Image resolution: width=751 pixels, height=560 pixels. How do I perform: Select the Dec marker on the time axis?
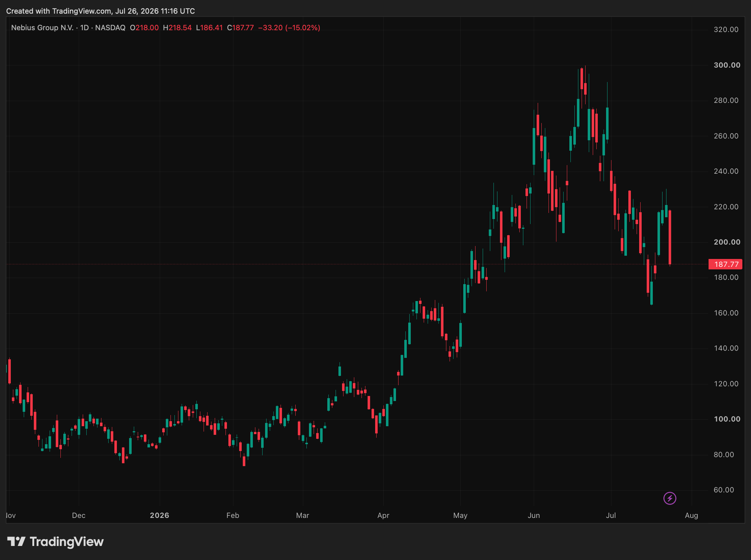tap(79, 515)
